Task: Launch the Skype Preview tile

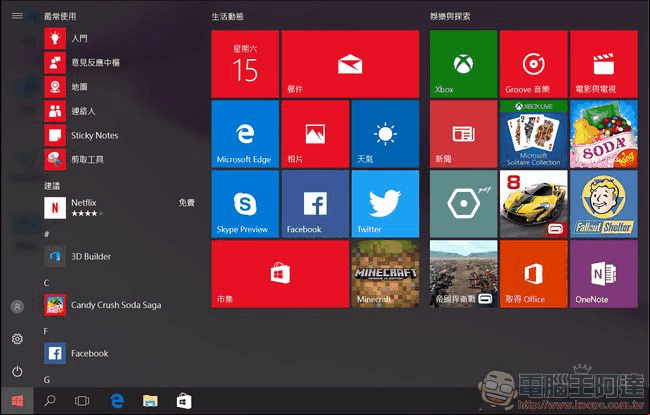Action: [245, 204]
